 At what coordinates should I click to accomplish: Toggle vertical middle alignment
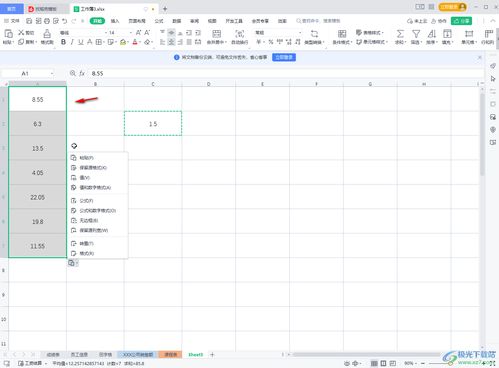(171, 32)
